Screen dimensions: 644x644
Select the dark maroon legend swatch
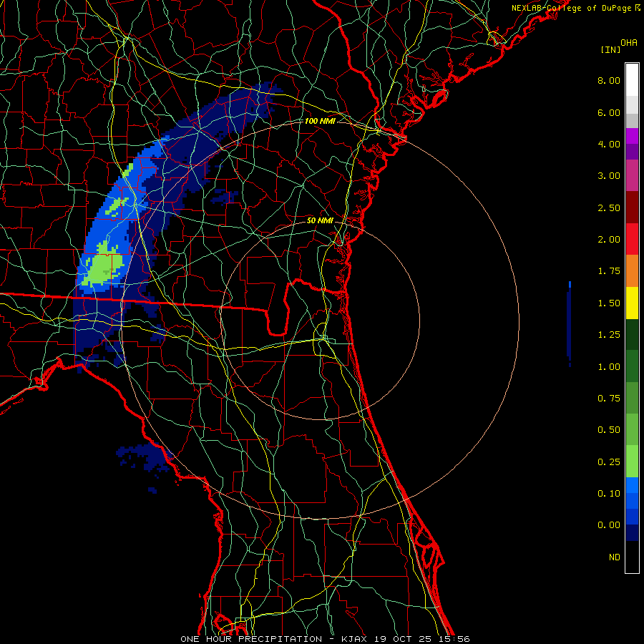(632, 208)
